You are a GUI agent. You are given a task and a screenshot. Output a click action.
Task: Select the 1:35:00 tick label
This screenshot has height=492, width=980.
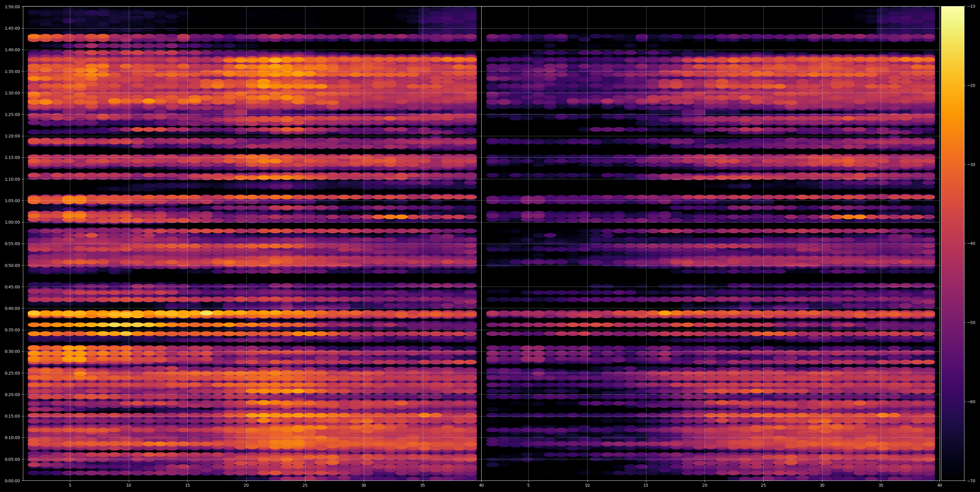[x=13, y=71]
